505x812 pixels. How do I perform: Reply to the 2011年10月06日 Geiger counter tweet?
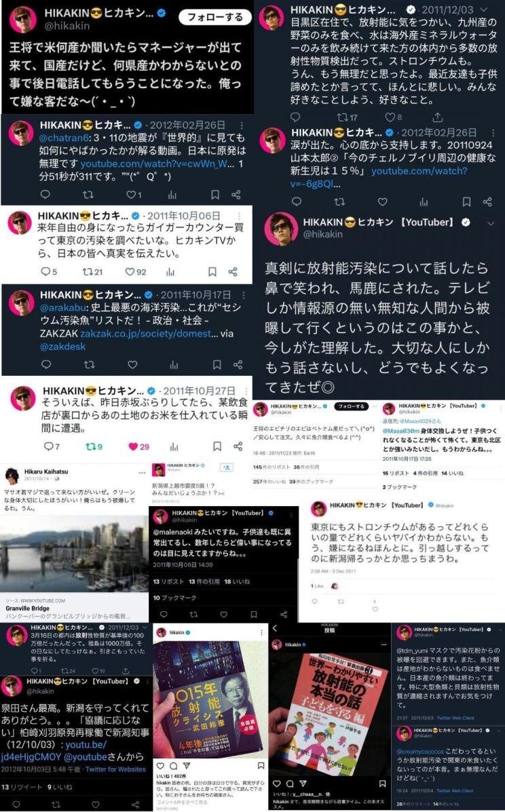pos(45,271)
